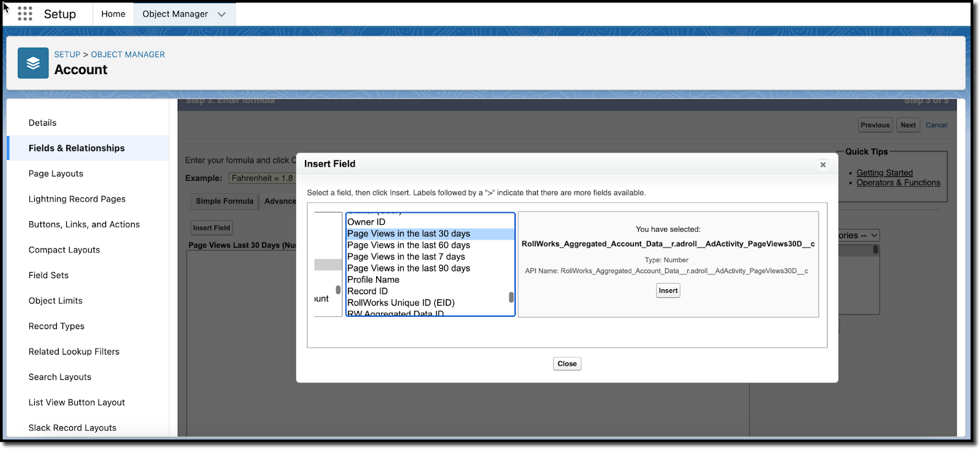Open the App Launcher grid icon
The width and height of the screenshot is (980, 449).
pyautogui.click(x=24, y=14)
